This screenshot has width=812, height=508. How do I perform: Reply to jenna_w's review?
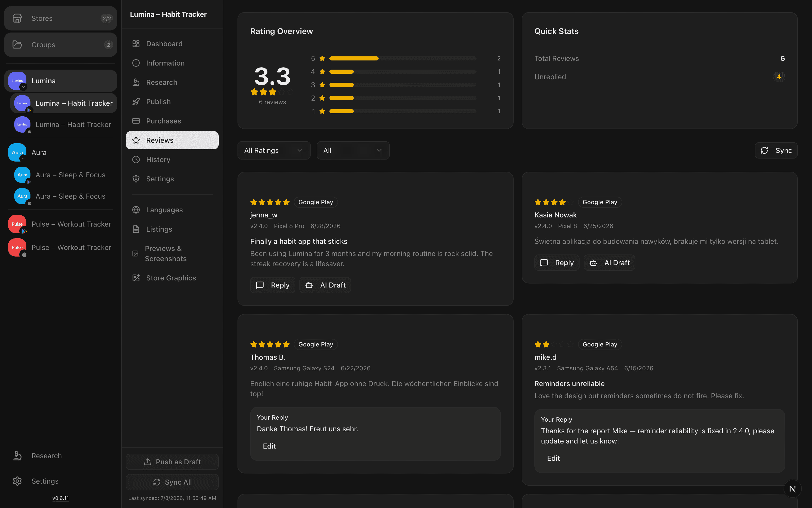point(273,285)
